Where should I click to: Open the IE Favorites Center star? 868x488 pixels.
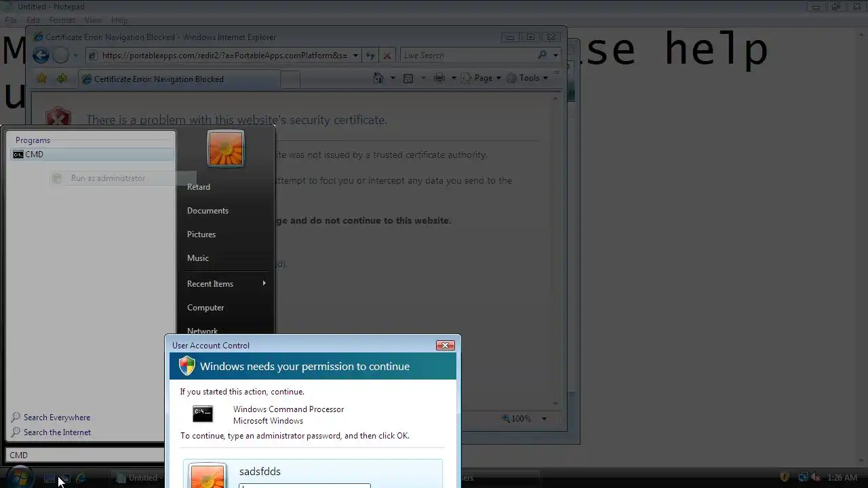coord(42,79)
